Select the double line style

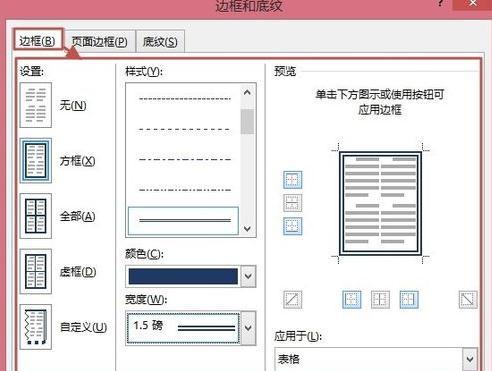pos(183,220)
